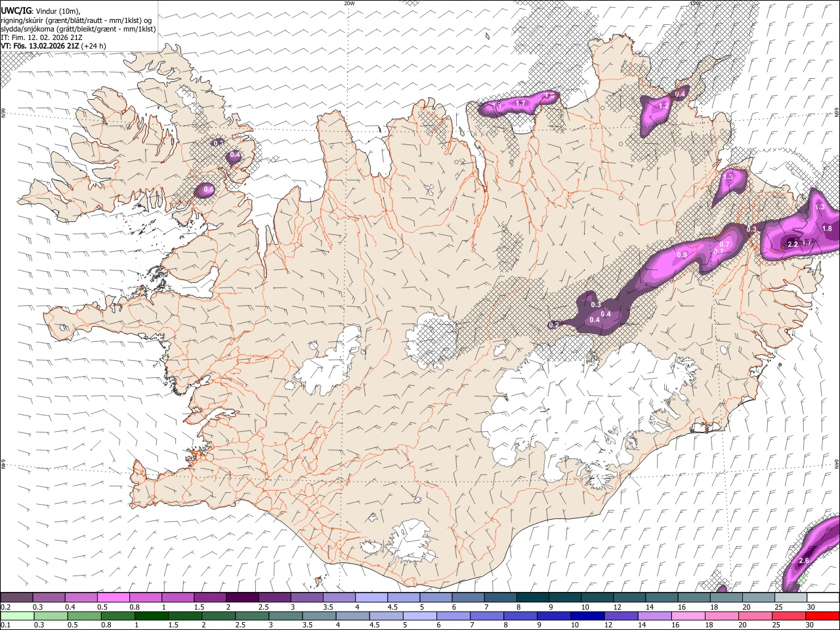
Task: Click the 'slydda/snjókoma' legend description line
Action: click(x=78, y=29)
